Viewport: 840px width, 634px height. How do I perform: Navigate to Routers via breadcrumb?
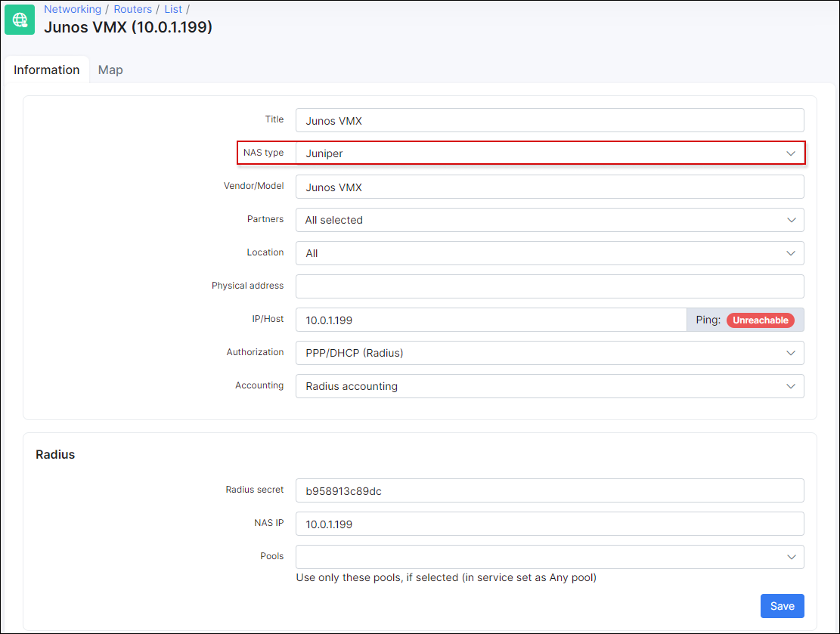coord(133,9)
